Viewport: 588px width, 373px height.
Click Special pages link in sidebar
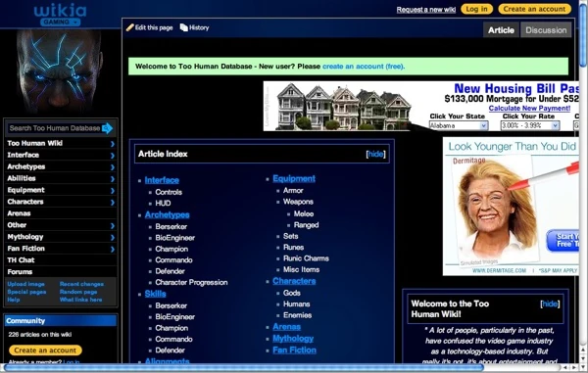coord(26,292)
